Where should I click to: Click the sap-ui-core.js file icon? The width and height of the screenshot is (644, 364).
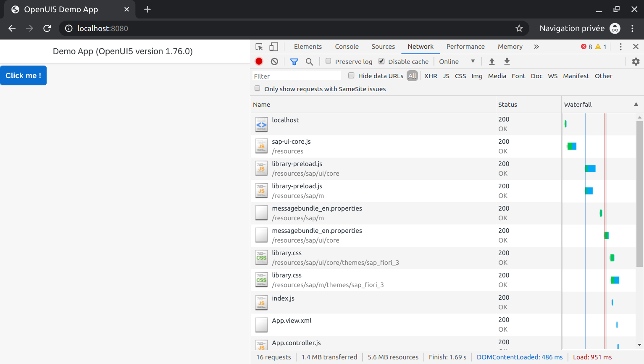(x=261, y=146)
